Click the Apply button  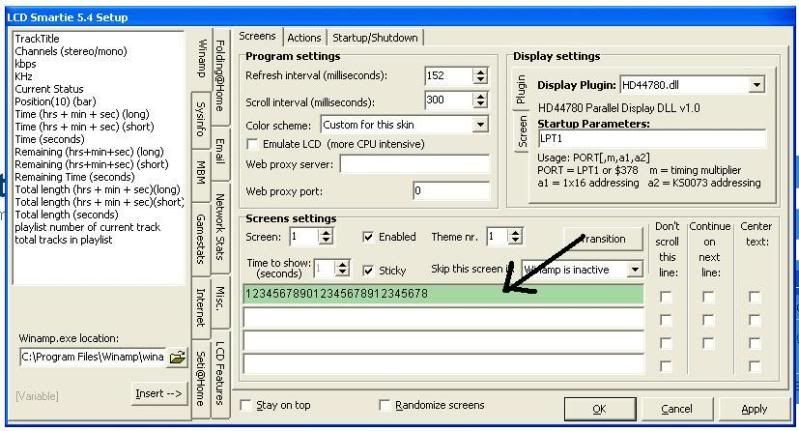[755, 409]
